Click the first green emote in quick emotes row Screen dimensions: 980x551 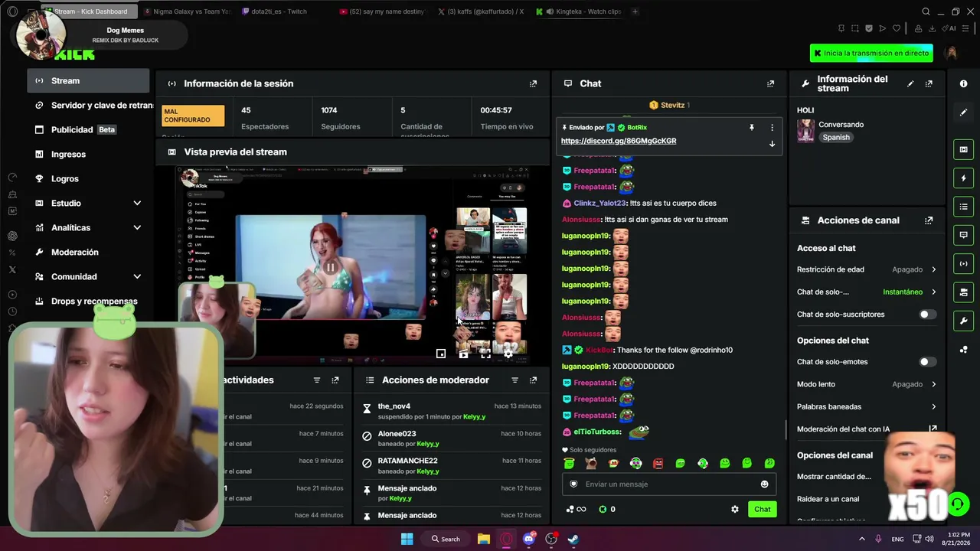[569, 464]
